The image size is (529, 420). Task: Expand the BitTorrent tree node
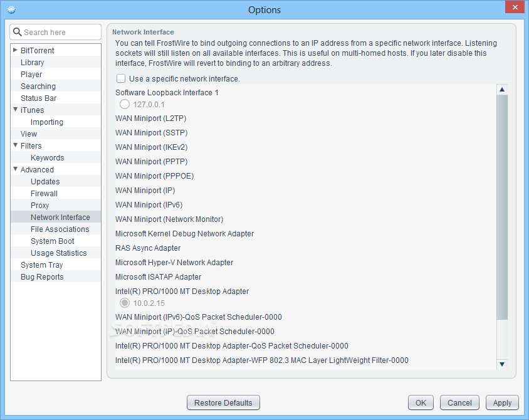coord(15,50)
